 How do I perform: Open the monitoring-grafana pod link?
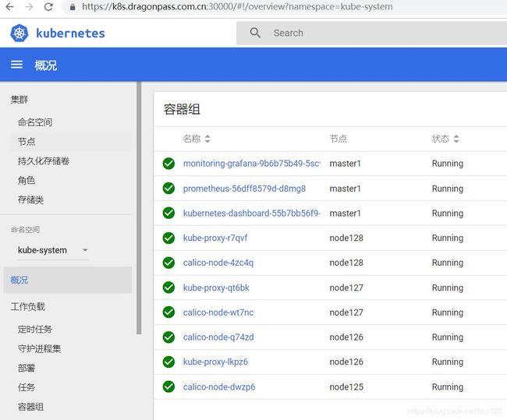[x=252, y=164]
